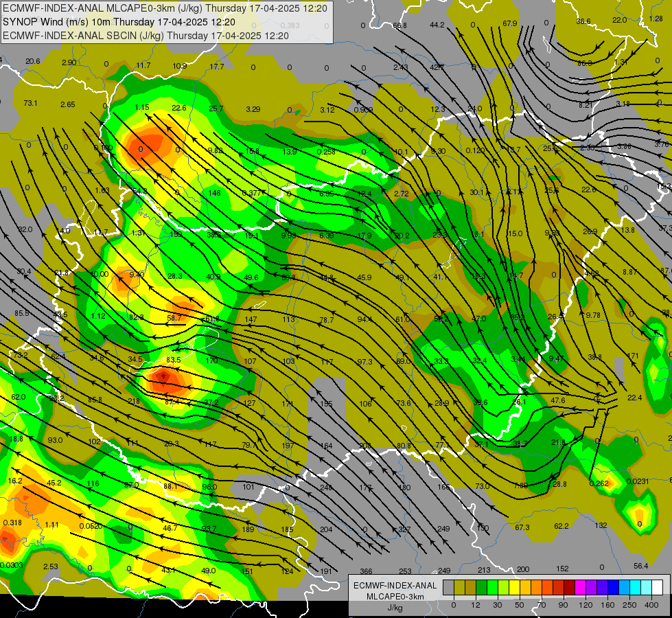Click the legend tick label 70
Image resolution: width=672 pixels, height=618 pixels.
coord(542,605)
